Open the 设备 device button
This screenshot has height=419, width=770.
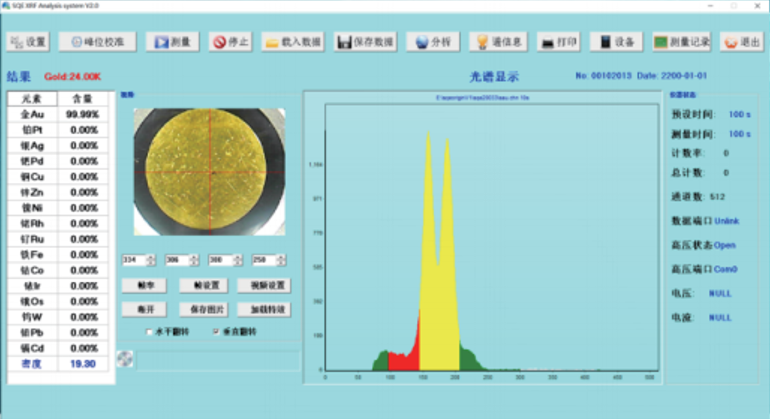pyautogui.click(x=615, y=42)
